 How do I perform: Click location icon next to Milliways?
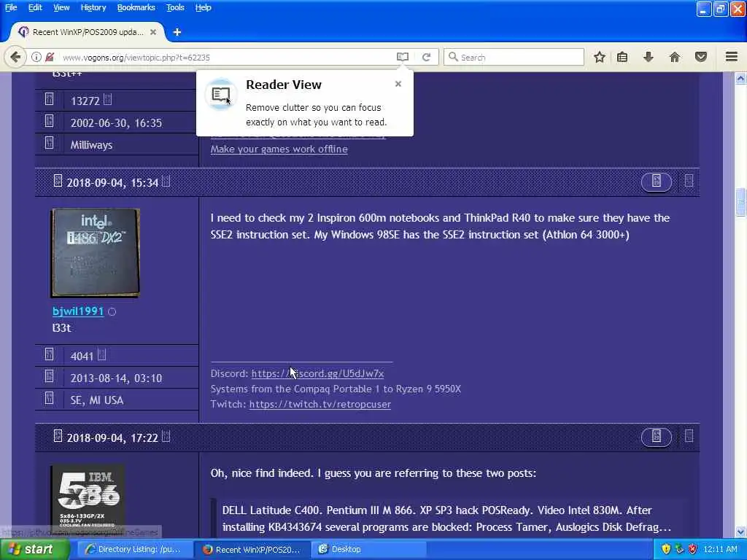click(x=49, y=143)
